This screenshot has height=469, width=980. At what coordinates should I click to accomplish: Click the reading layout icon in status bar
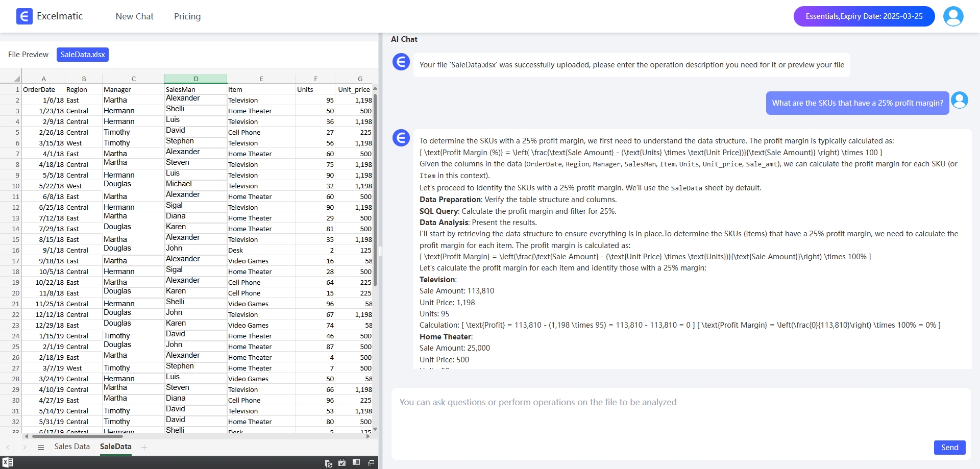356,462
